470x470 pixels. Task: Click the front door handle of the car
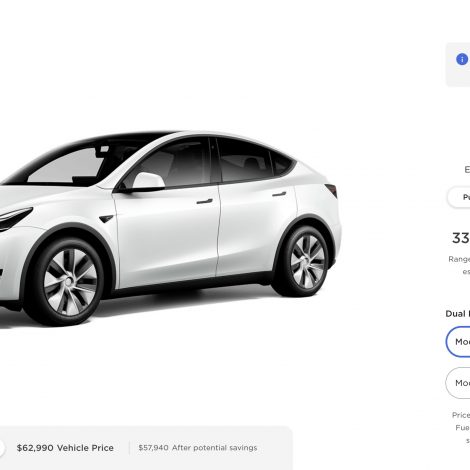click(x=205, y=201)
